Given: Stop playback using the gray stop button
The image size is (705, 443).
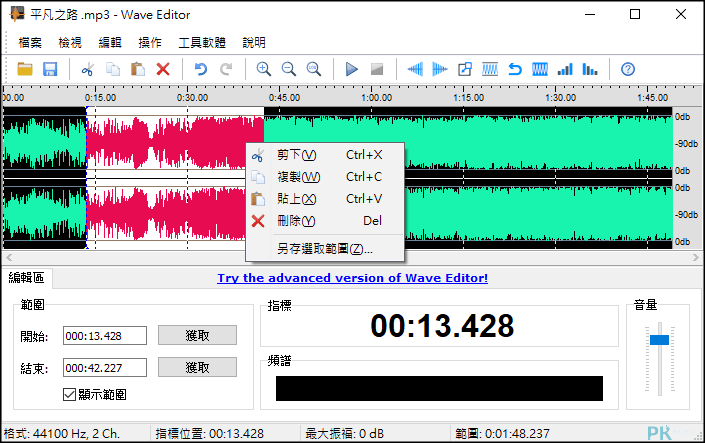Looking at the screenshot, I should pyautogui.click(x=377, y=69).
